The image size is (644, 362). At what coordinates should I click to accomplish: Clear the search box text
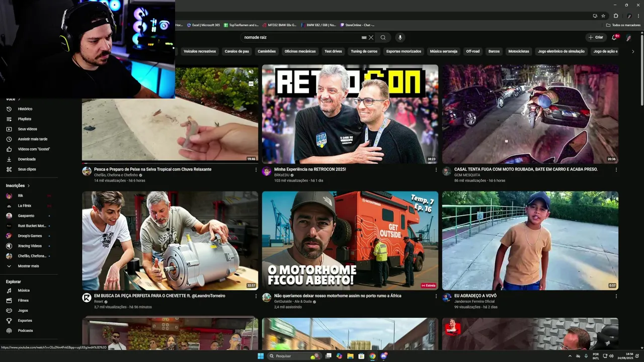tap(371, 37)
